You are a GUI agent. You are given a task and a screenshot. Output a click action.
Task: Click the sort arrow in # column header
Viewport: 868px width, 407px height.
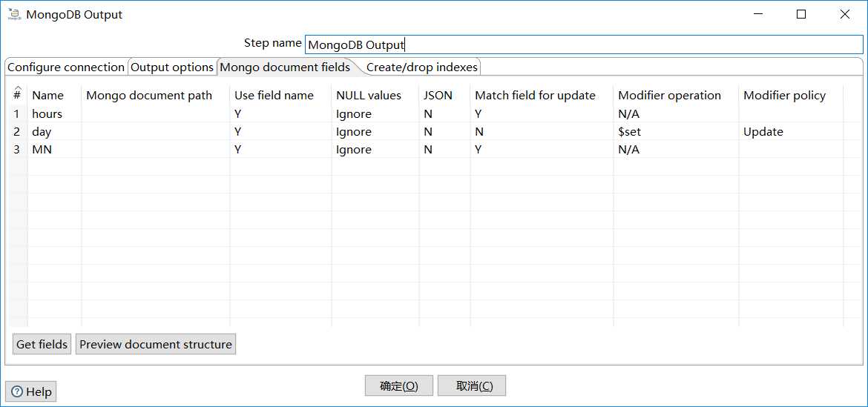(17, 89)
